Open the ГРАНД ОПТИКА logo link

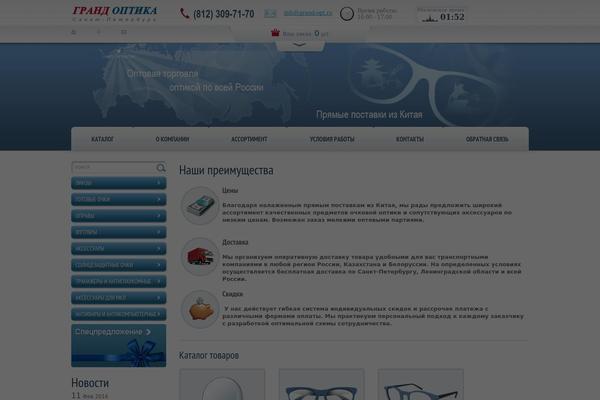coord(115,13)
